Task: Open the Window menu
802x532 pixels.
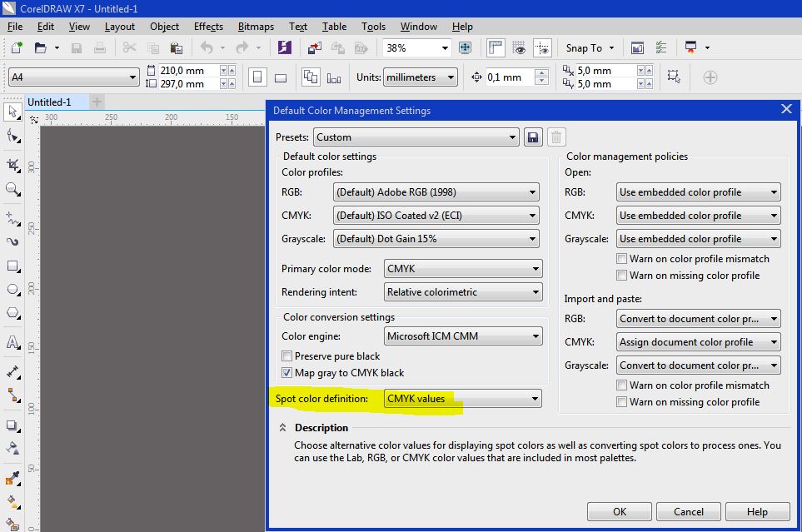Action: point(418,27)
